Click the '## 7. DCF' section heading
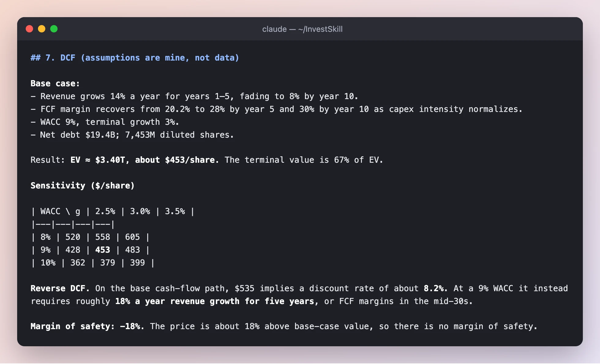600x364 pixels. point(135,58)
